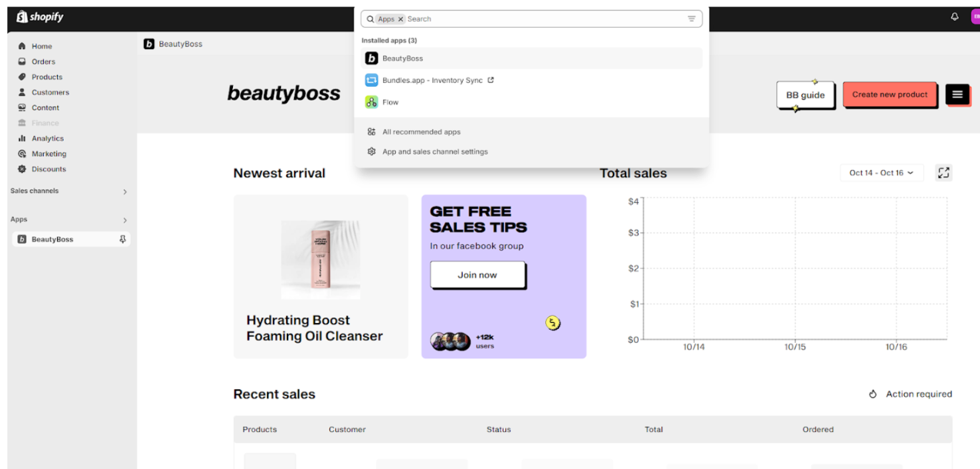Image resolution: width=980 pixels, height=469 pixels.
Task: Expand the Sales channels section
Action: (125, 192)
